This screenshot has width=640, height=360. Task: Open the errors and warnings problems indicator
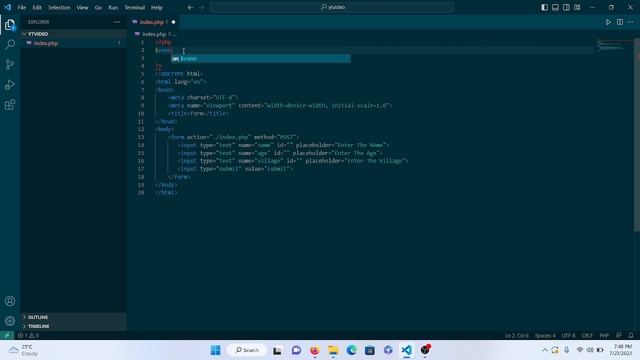click(28, 336)
